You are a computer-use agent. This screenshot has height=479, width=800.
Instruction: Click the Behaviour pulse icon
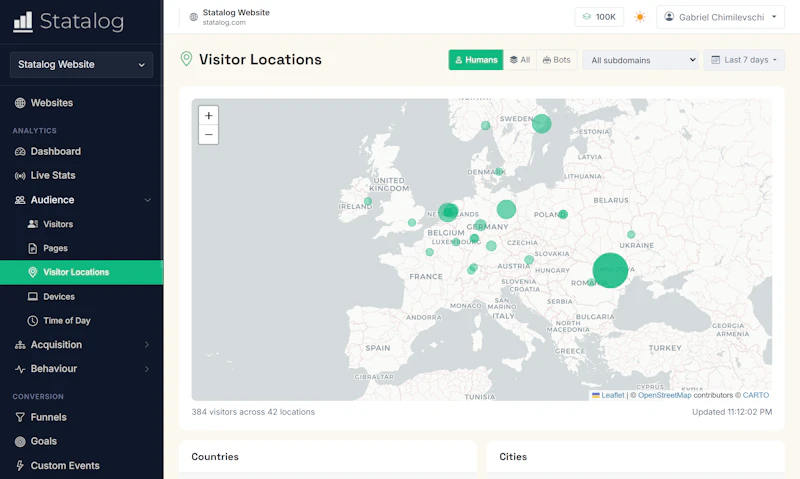pyautogui.click(x=20, y=369)
